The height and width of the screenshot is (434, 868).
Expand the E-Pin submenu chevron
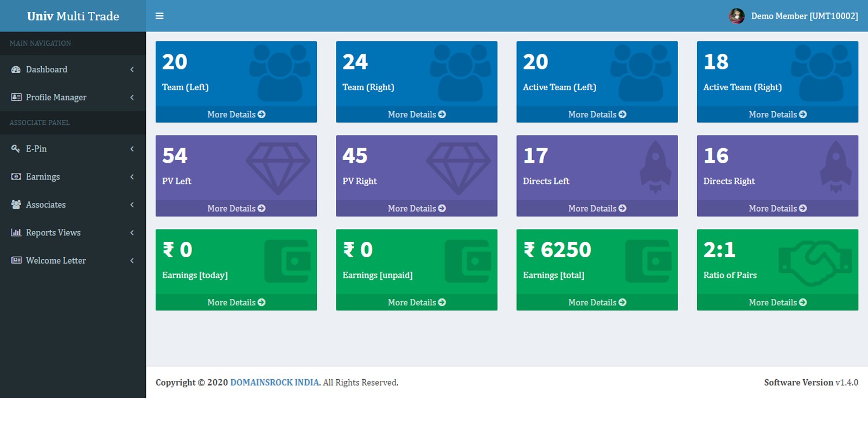click(132, 149)
